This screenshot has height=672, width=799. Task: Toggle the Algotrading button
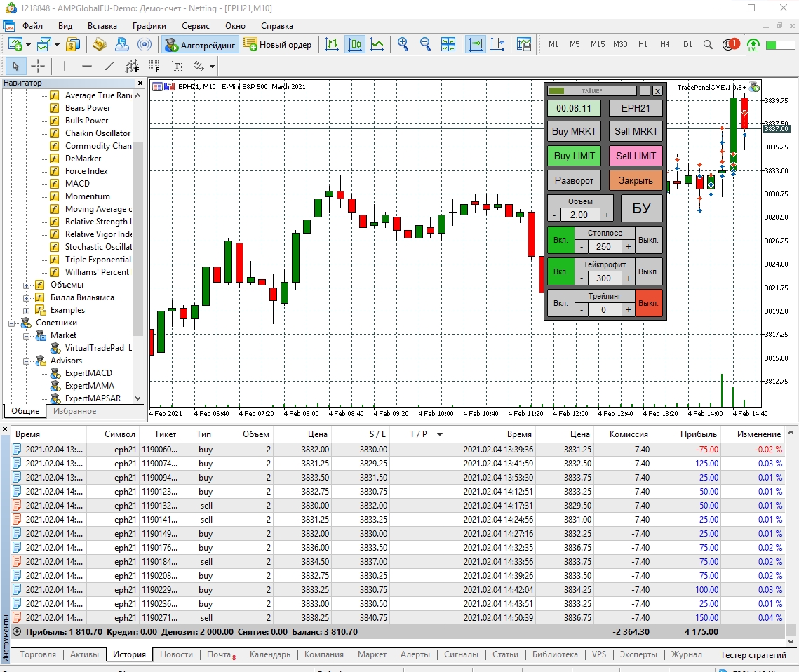point(200,45)
